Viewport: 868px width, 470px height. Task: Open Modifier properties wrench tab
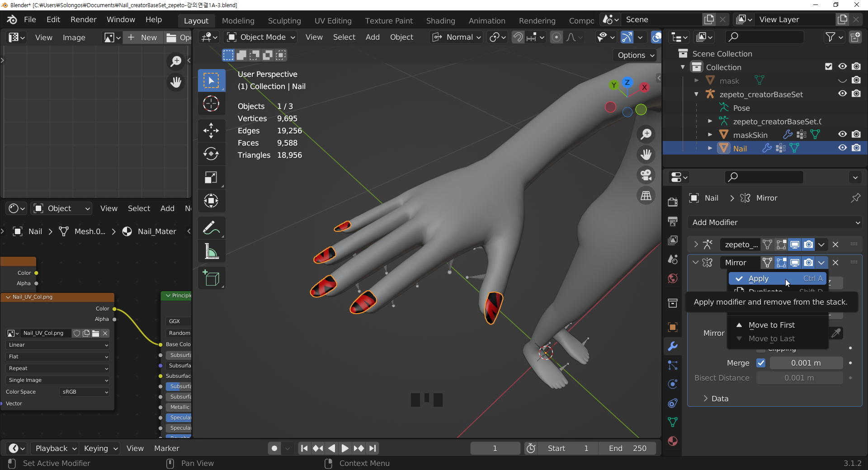pos(673,346)
